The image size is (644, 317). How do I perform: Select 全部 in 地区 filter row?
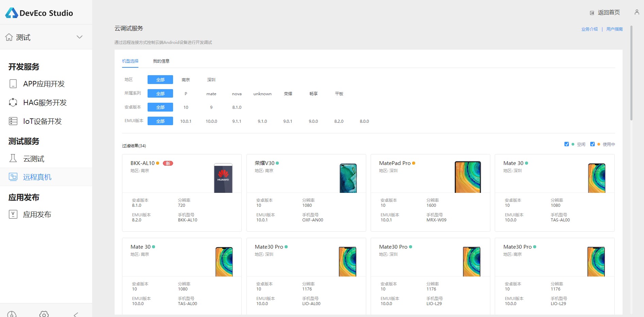(160, 80)
